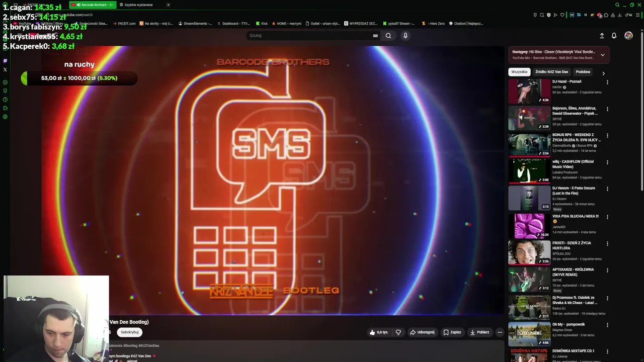Select the Wszystkie filter chip
The height and width of the screenshot is (362, 644).
[x=519, y=72]
